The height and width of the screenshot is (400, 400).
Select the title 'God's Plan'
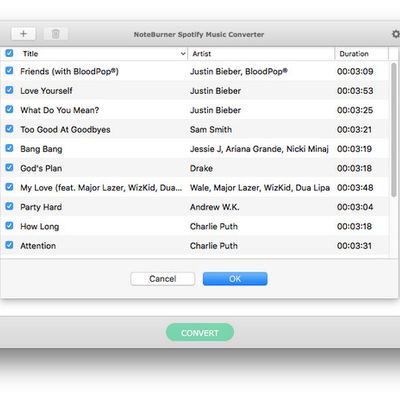(x=41, y=168)
